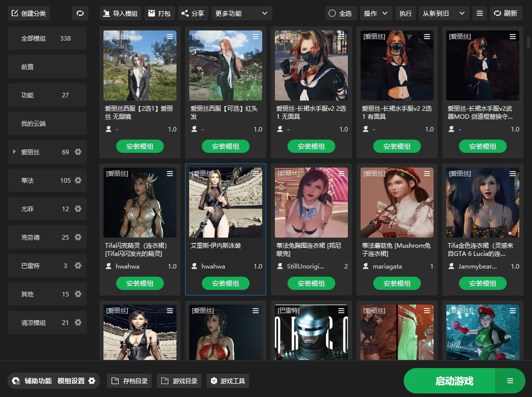This screenshot has height=397, width=532.
Task: Install the 艾里斯·伊内斯泳装 mod
Action: coord(225,283)
